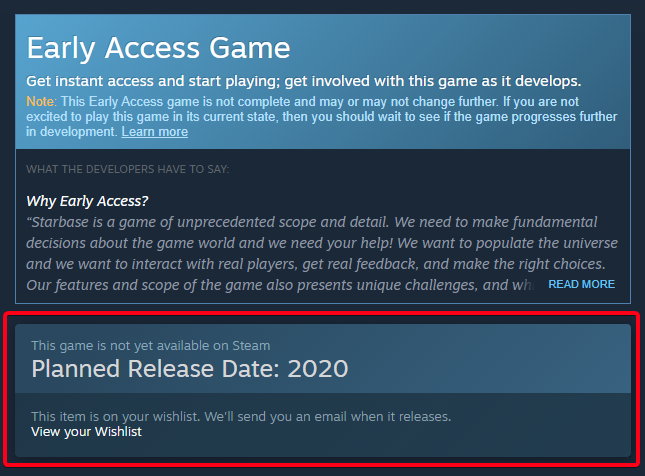Image resolution: width=645 pixels, height=476 pixels.
Task: Click the Early Access Game heading
Action: [x=158, y=48]
